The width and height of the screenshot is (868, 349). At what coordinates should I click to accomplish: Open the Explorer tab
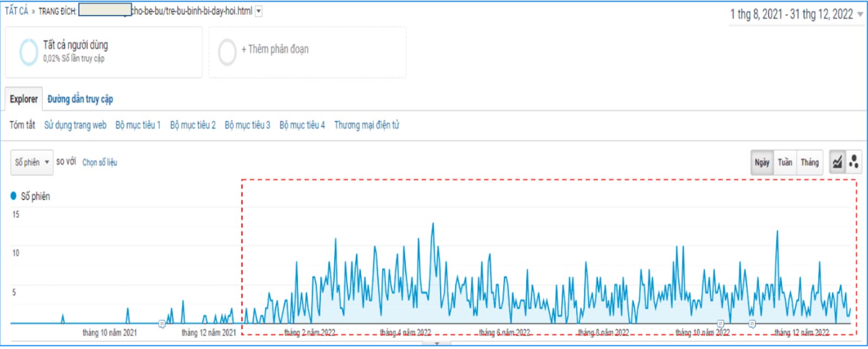click(24, 99)
